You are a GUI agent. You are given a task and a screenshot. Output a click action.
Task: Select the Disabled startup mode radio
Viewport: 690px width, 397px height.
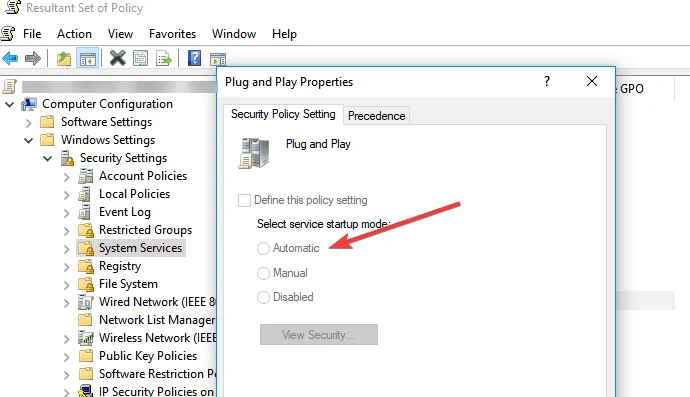point(263,298)
